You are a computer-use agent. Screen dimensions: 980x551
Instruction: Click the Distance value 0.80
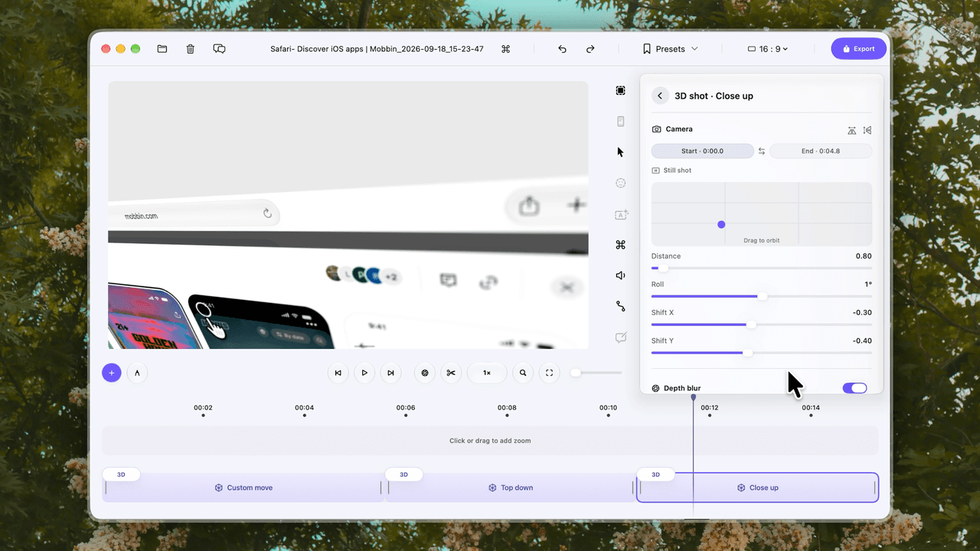point(864,256)
